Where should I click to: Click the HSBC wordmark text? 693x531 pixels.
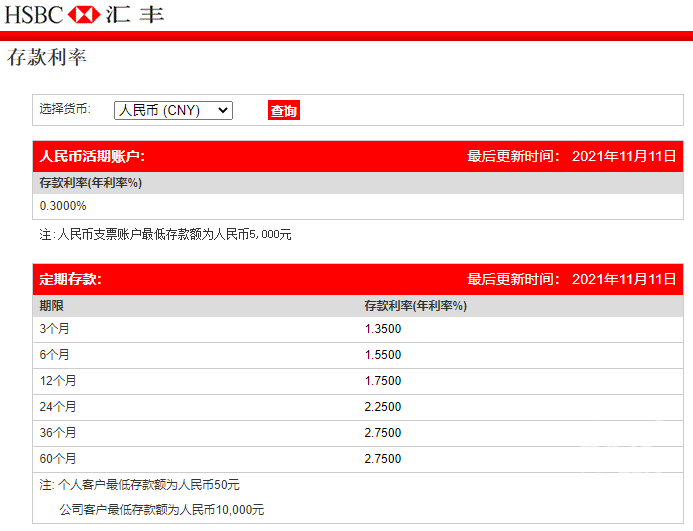pos(34,15)
